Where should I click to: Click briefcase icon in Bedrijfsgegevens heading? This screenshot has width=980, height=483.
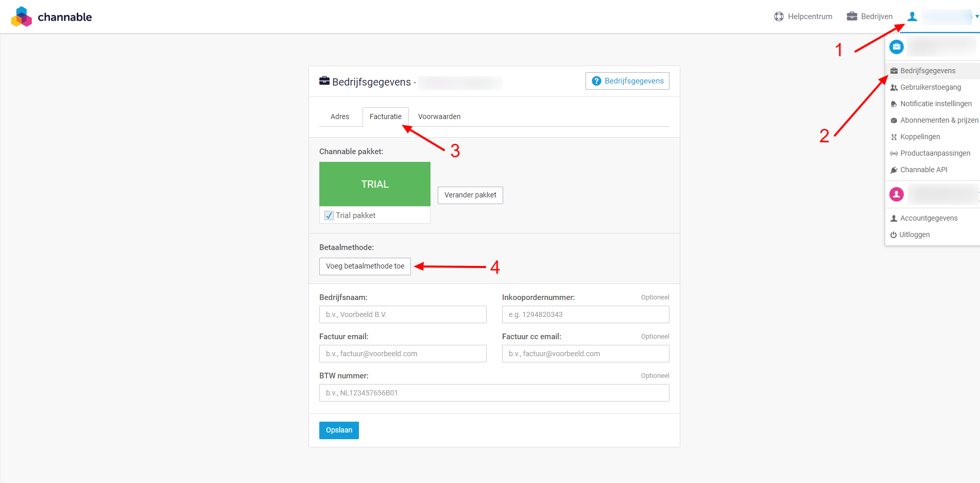324,81
